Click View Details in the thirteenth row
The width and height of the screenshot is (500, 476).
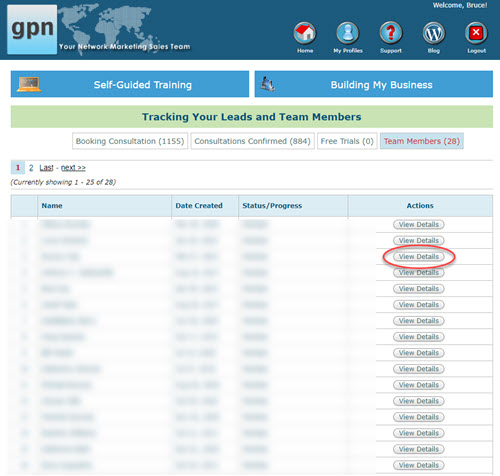pos(419,417)
